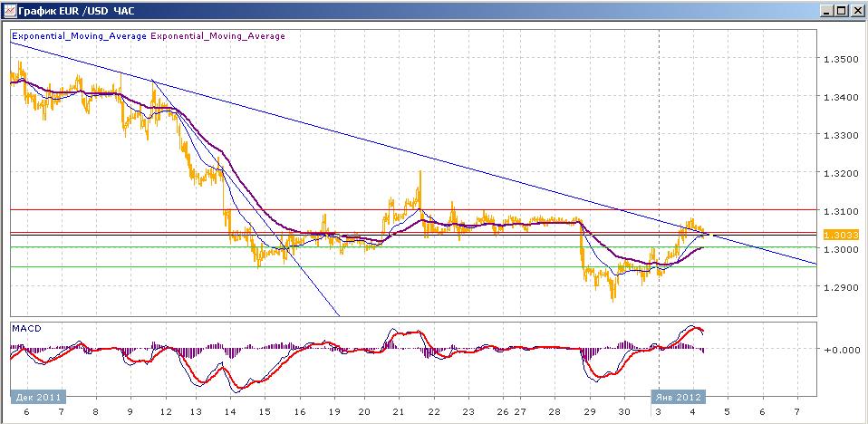The width and height of the screenshot is (868, 424).
Task: Click date label 14 on time axis
Action: click(x=230, y=413)
